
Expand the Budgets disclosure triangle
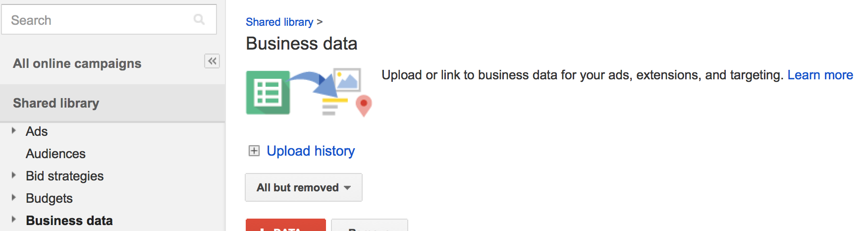pos(14,197)
